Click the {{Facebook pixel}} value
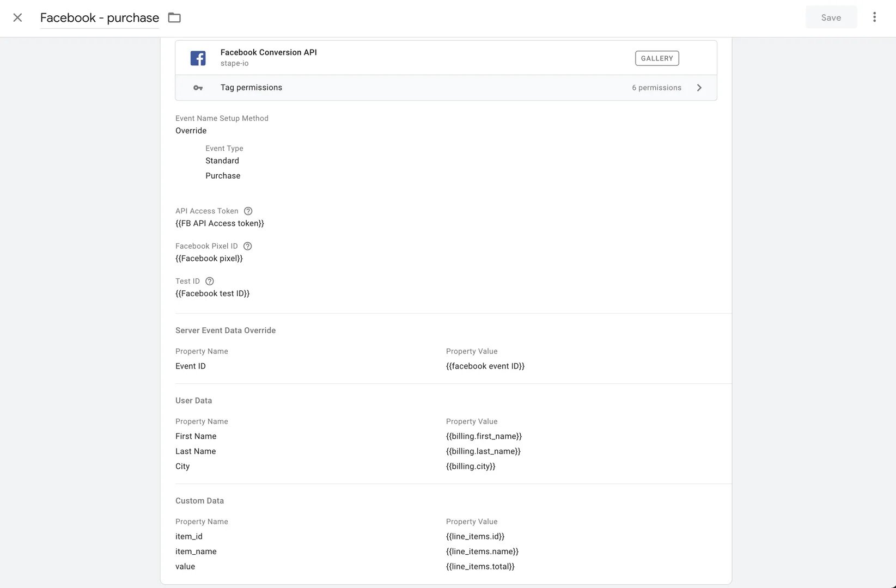 point(209,259)
